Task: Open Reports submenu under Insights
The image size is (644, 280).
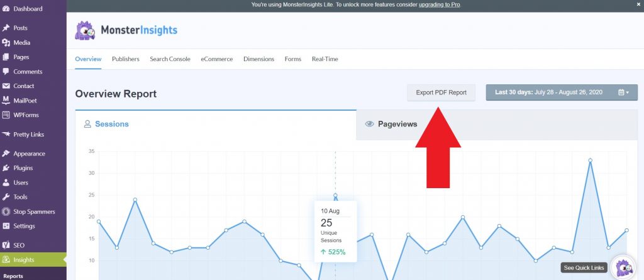Action: 13,276
